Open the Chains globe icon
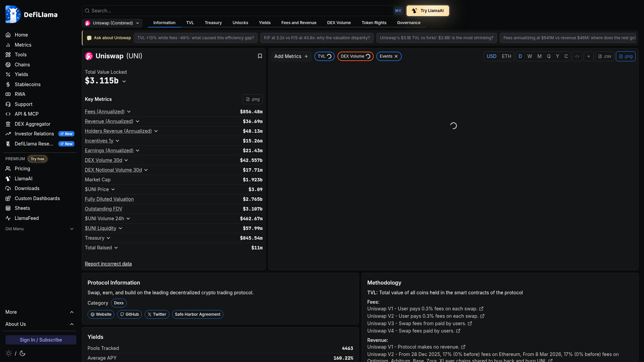 (8, 65)
